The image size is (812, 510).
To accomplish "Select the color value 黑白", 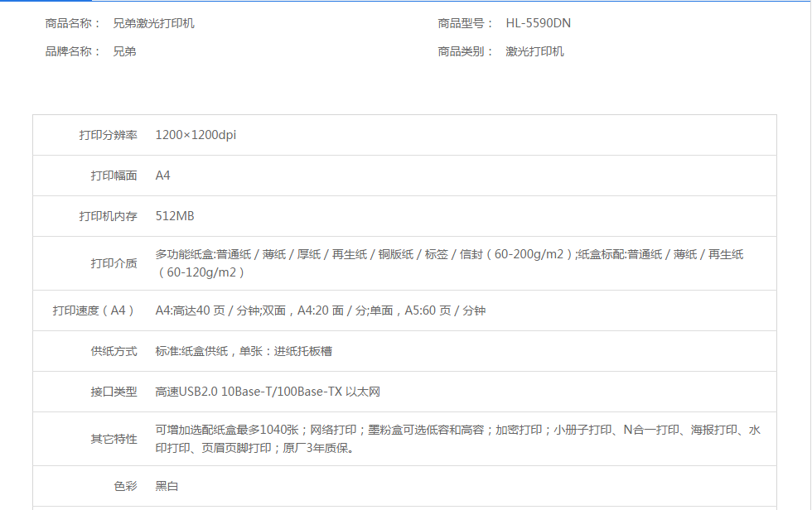I will pyautogui.click(x=167, y=486).
